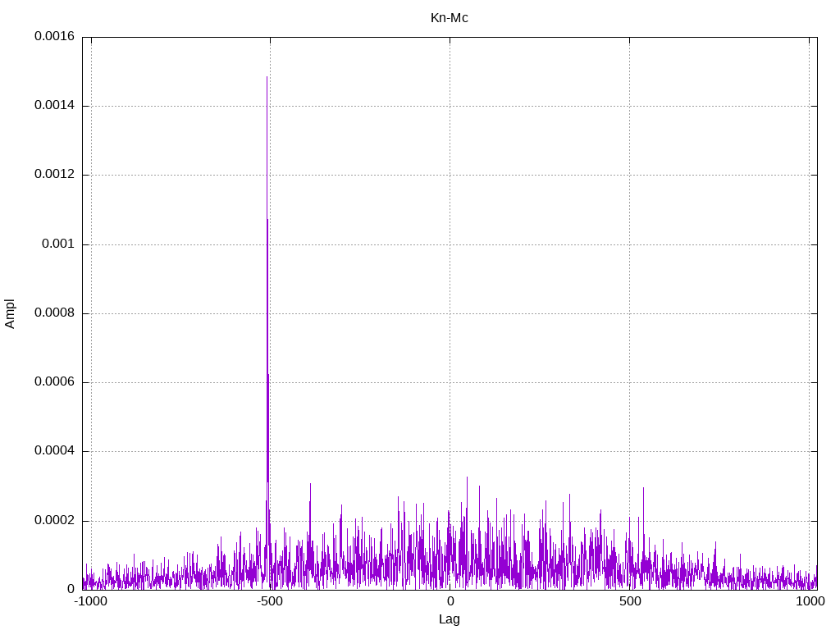Screen dimensions: 840x630
Task: Click the -500 x-axis tick label
Action: coord(270,601)
